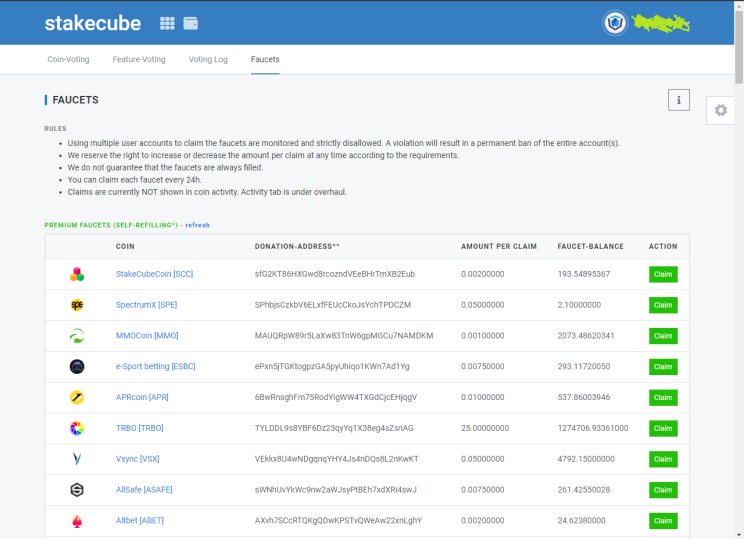Screen dimensions: 744x539
Task: Click the TRBO colorful logo icon
Action: point(77,428)
